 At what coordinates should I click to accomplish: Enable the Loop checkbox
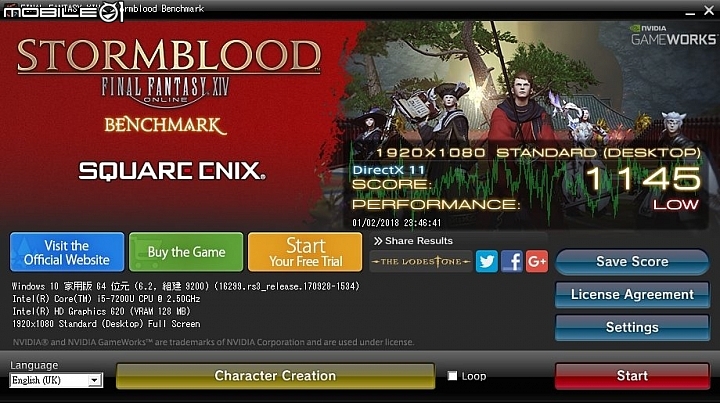pyautogui.click(x=452, y=376)
